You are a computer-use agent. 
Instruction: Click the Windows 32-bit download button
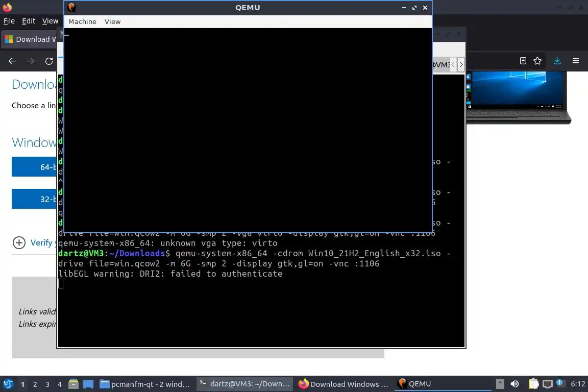tap(34, 199)
